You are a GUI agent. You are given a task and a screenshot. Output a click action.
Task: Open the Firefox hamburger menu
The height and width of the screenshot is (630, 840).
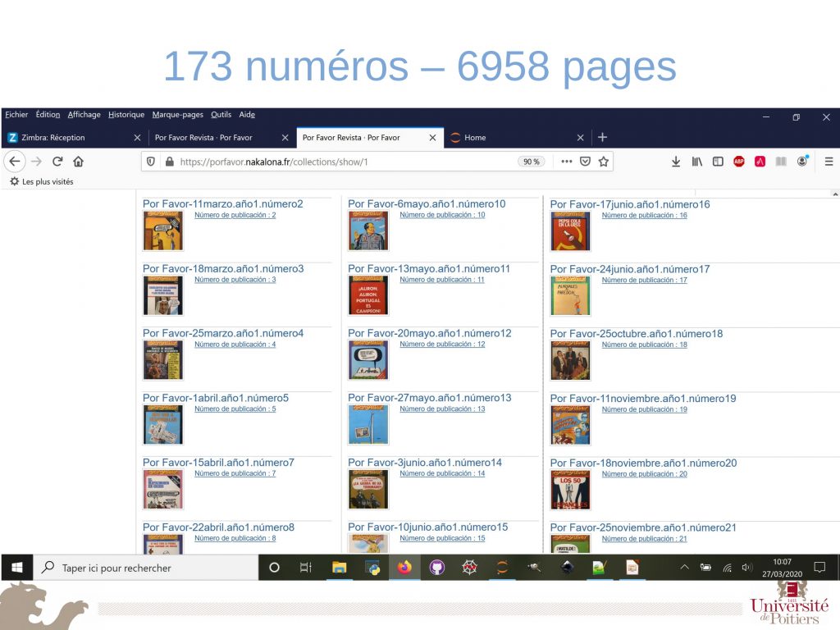(829, 162)
